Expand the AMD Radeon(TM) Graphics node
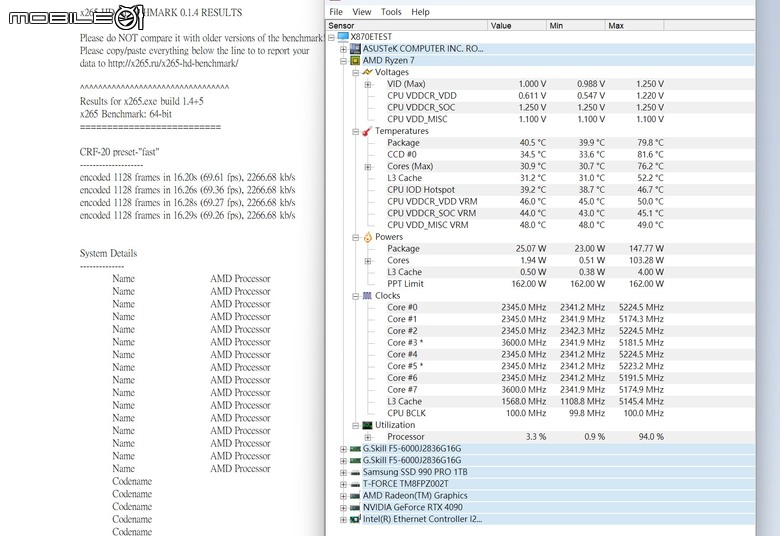 pos(343,496)
